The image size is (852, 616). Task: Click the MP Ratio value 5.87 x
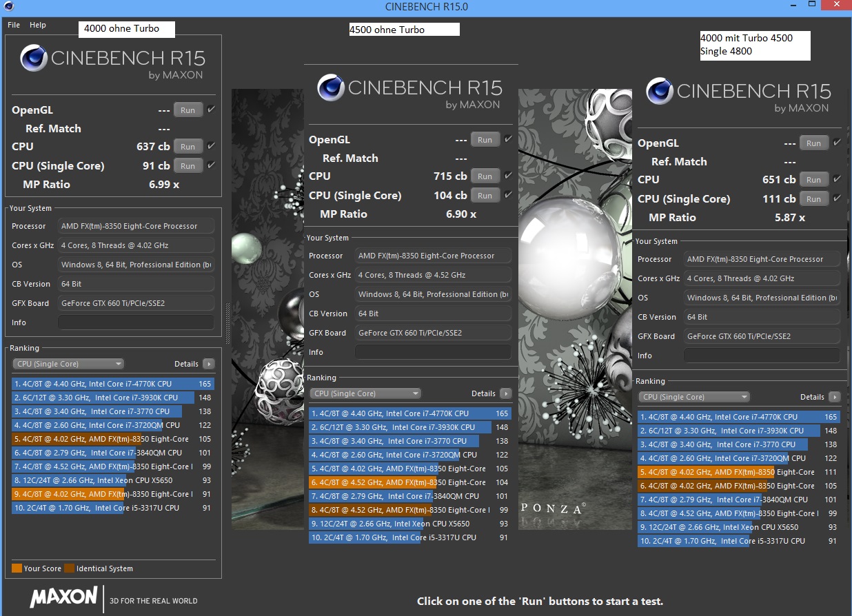[790, 218]
